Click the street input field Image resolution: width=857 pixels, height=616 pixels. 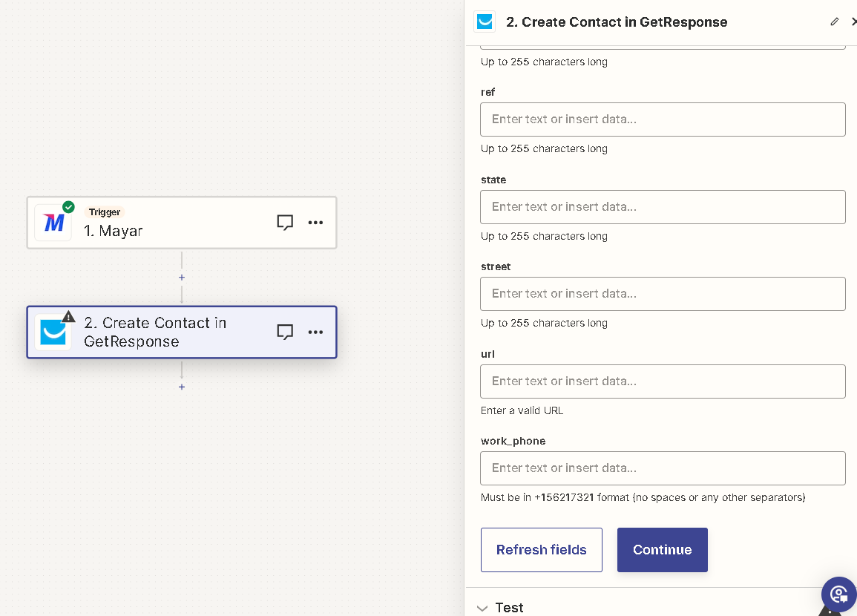[x=663, y=293]
